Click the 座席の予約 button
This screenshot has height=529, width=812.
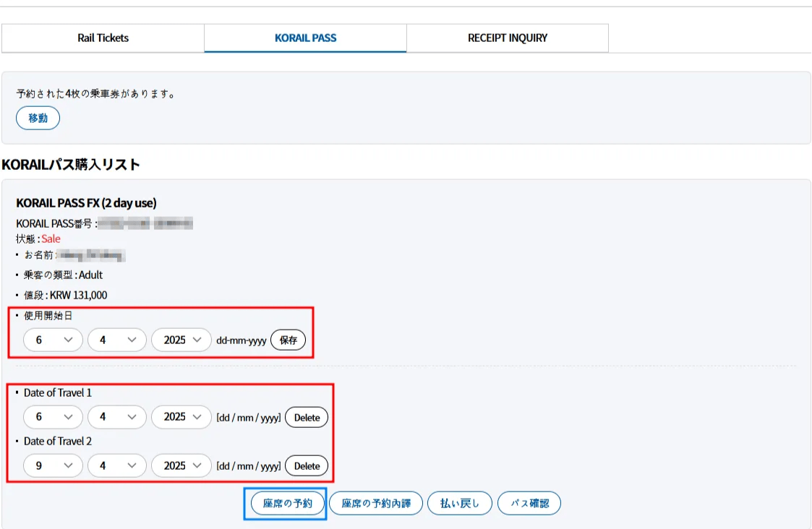pyautogui.click(x=287, y=504)
